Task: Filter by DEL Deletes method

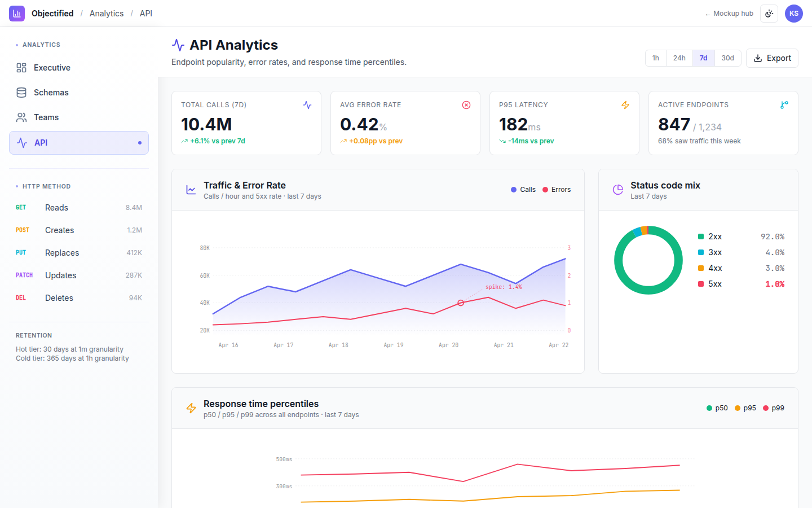Action: point(79,298)
